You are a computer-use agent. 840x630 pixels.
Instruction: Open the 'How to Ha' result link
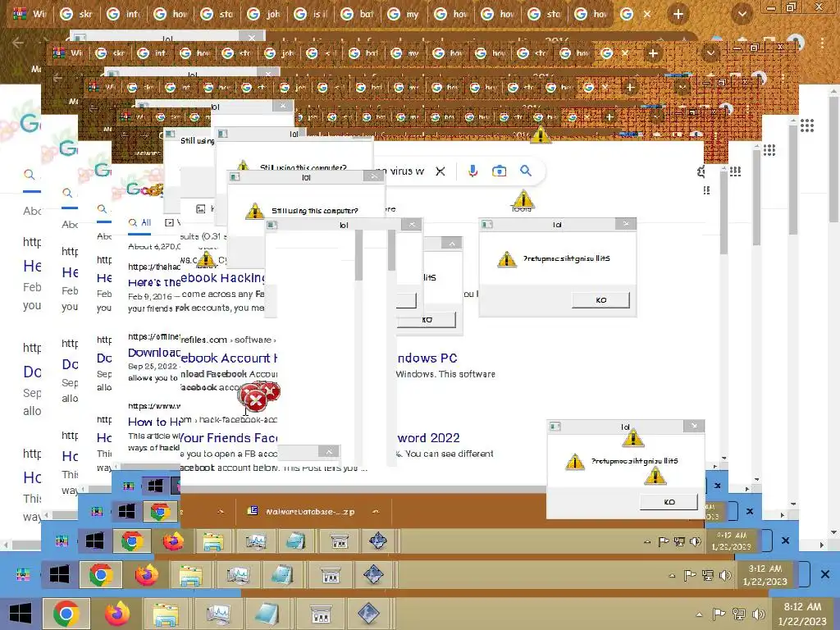154,422
